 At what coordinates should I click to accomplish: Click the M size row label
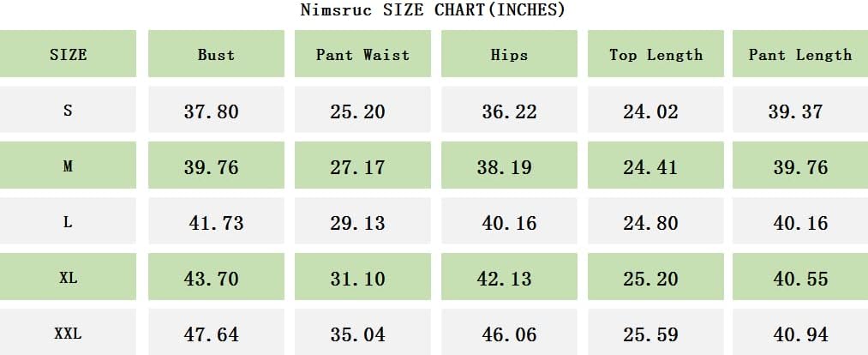68,167
